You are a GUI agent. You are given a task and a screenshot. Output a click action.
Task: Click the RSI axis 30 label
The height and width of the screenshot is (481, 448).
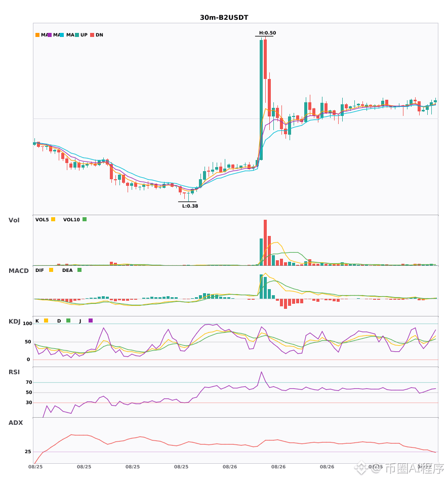[x=29, y=403]
